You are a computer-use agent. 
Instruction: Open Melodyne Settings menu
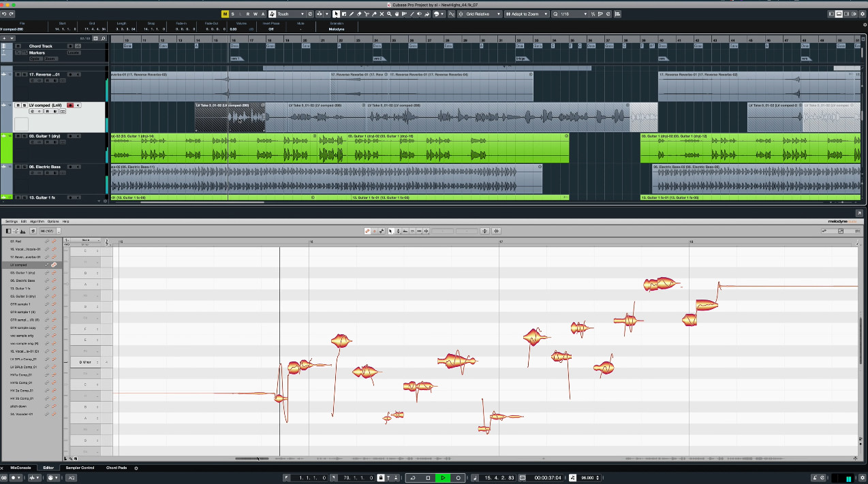click(x=12, y=221)
